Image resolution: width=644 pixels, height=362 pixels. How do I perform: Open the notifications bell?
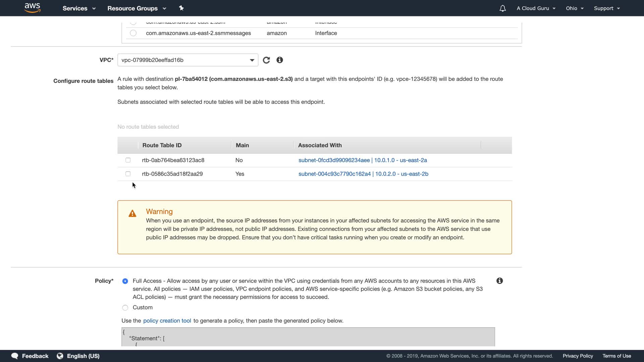click(x=502, y=8)
